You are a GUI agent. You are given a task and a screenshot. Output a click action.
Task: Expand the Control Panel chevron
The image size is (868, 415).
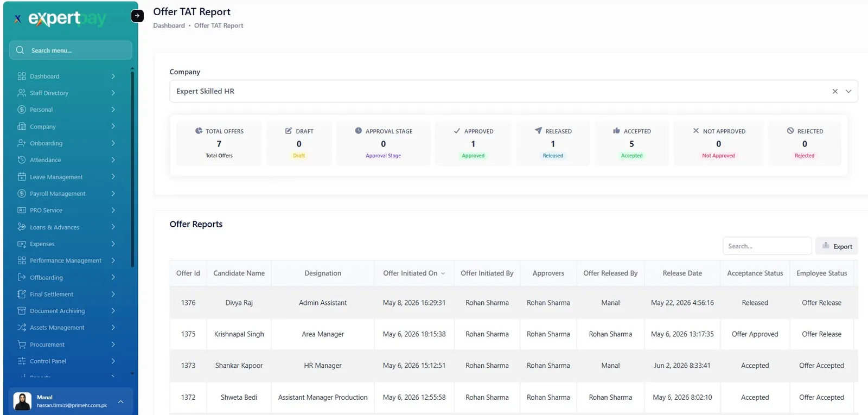[113, 361]
